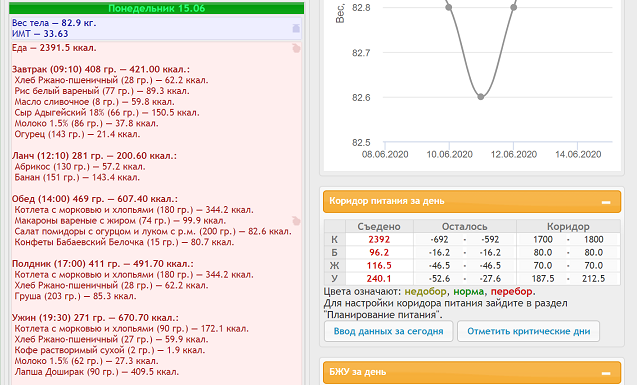Collapse the 'БЖУ за день' panel
Screen dimensions: 637x385
point(606,373)
